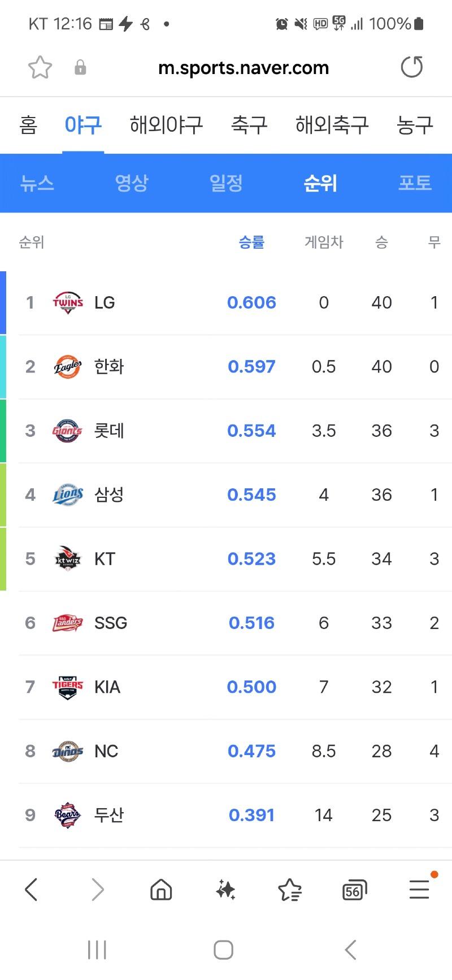The image size is (452, 980).
Task: Switch to the 축구 tab
Action: coord(249,125)
